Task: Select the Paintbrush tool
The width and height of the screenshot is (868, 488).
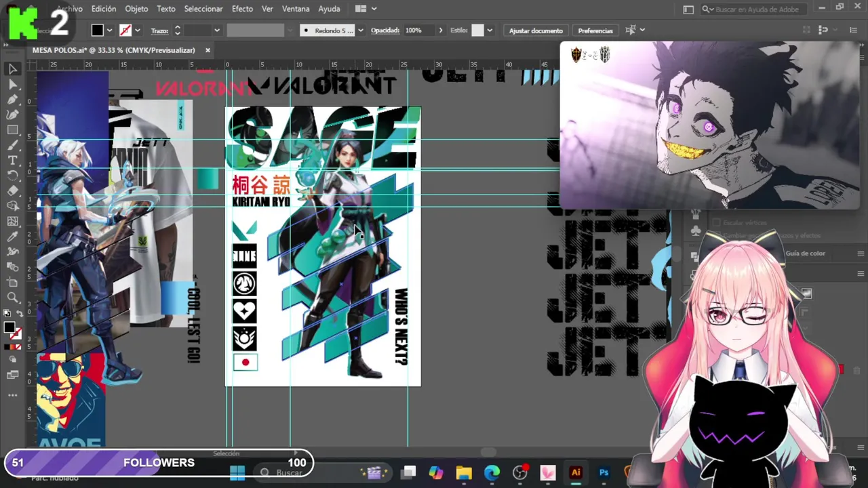Action: click(x=12, y=145)
